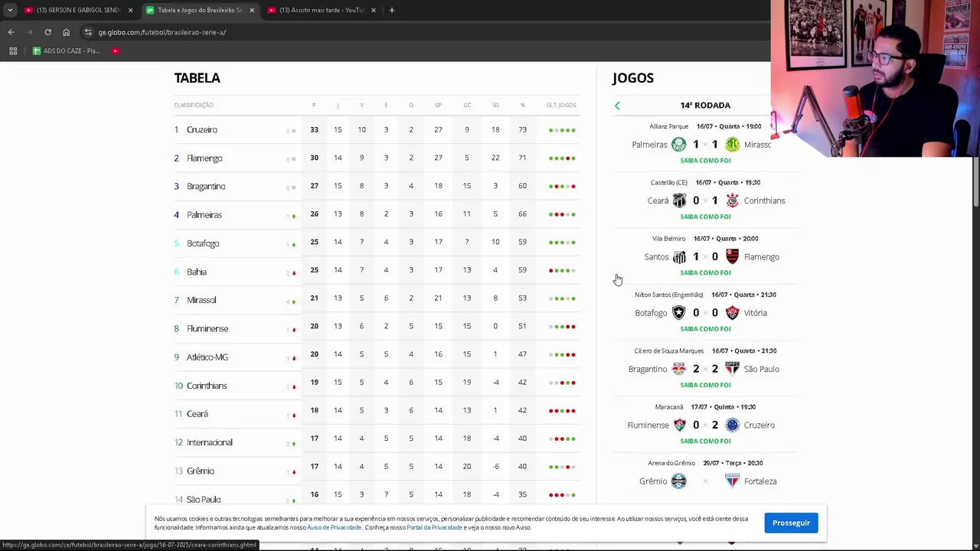Screen dimensions: 980x551
Task: Select Internacional in the table
Action: 210,442
